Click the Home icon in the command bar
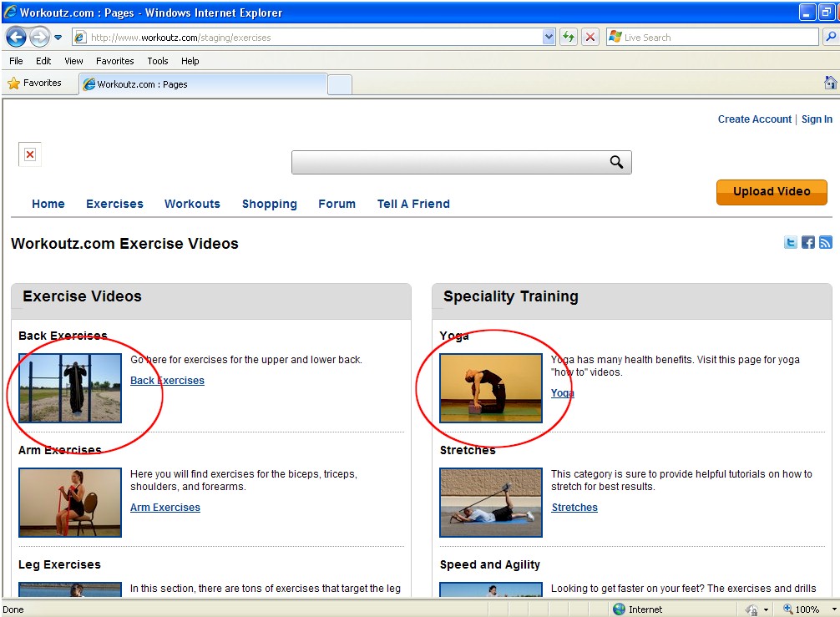The width and height of the screenshot is (840, 617). tap(830, 83)
